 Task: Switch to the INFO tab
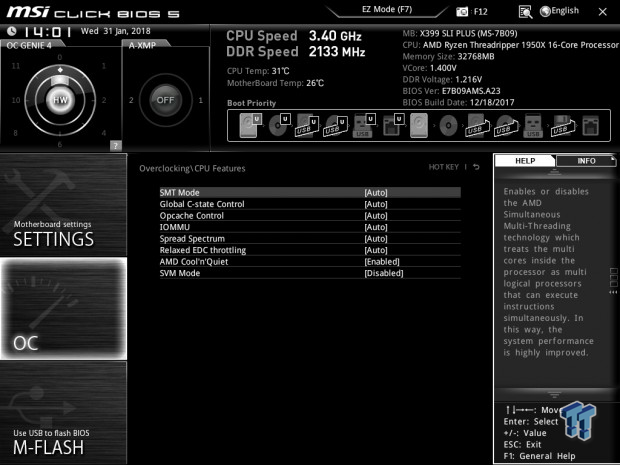coord(586,161)
